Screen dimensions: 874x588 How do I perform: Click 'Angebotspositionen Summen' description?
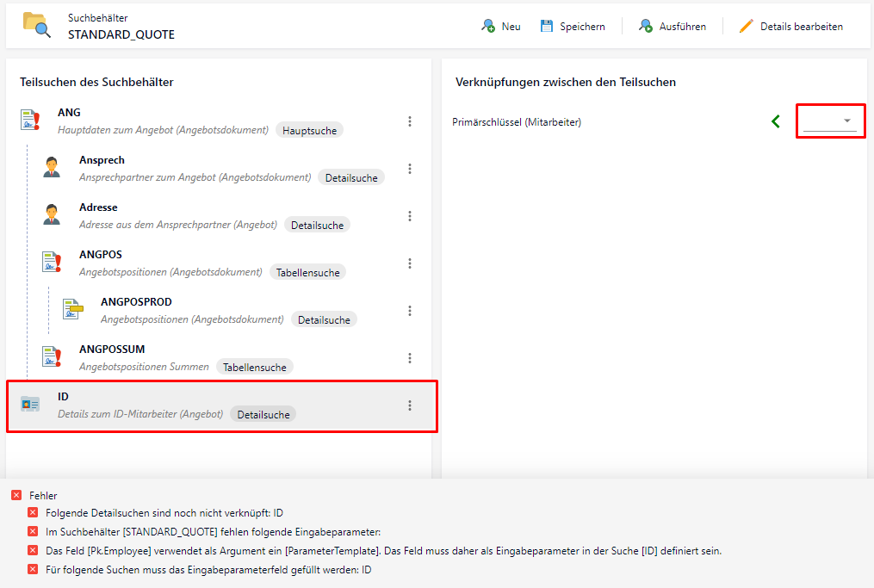[144, 367]
